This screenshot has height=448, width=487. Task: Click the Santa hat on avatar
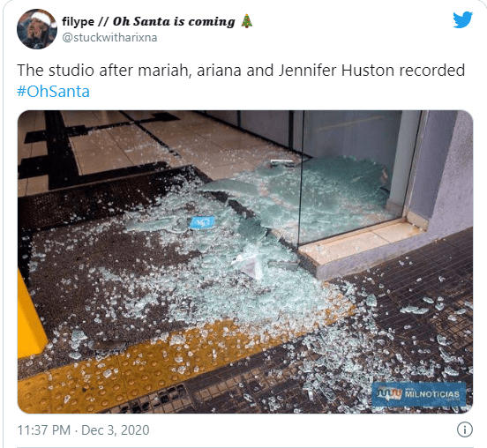pos(43,18)
